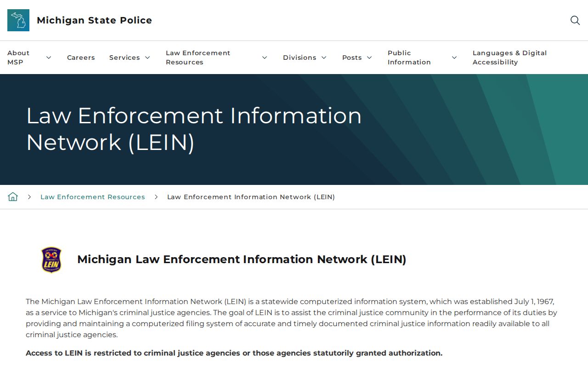Follow the Law Enforcement Resources breadcrumb link

click(93, 197)
